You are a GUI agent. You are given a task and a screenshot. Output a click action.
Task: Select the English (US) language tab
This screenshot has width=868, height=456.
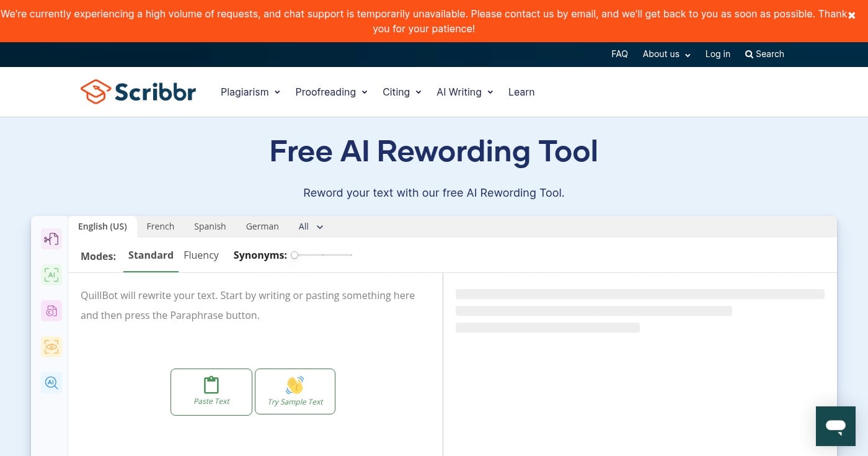[x=102, y=226]
